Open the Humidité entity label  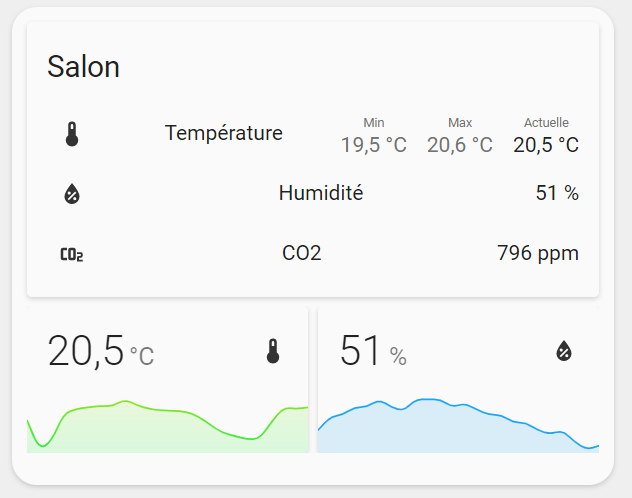click(x=321, y=193)
